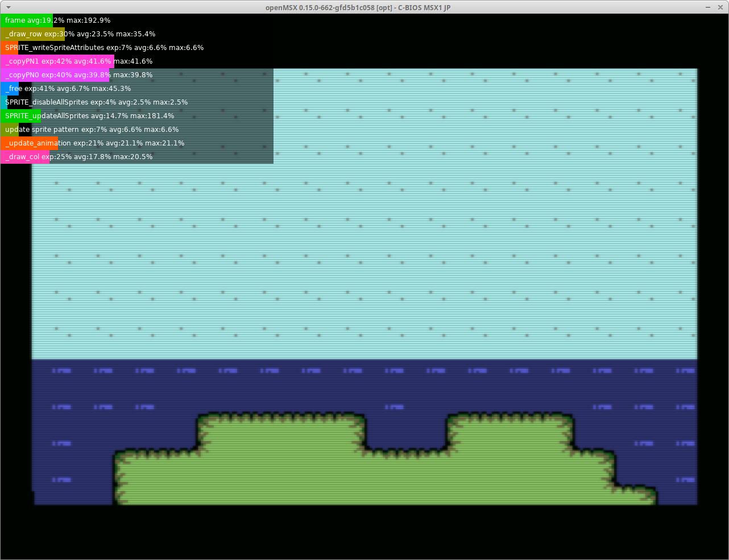The height and width of the screenshot is (560, 729).
Task: Select the '_draw_row exp:30%' profiler entry
Action: click(x=137, y=34)
